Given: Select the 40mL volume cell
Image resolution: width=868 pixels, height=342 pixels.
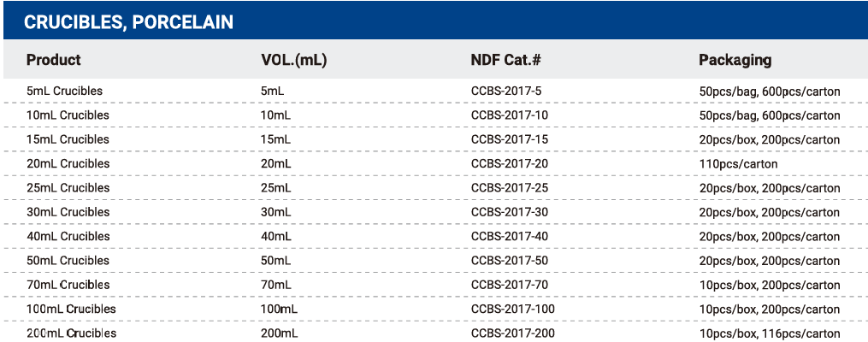Looking at the screenshot, I should pos(275,236).
